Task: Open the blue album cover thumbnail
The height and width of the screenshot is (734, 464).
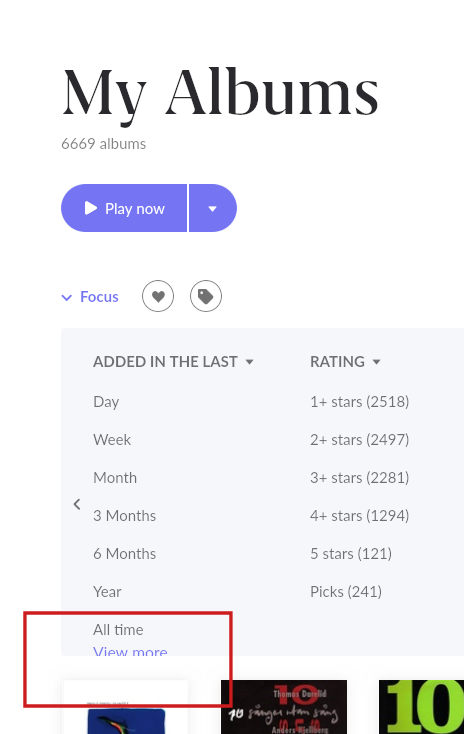Action: [126, 707]
